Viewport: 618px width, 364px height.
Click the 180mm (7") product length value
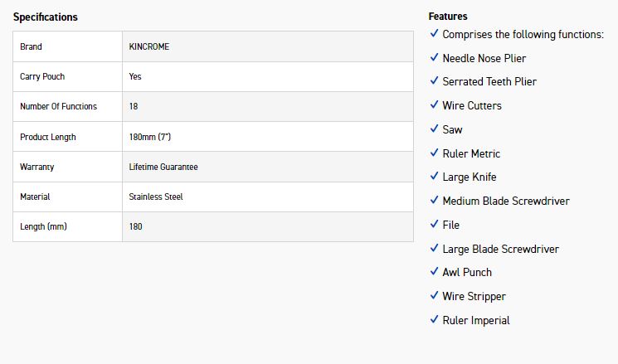point(150,137)
